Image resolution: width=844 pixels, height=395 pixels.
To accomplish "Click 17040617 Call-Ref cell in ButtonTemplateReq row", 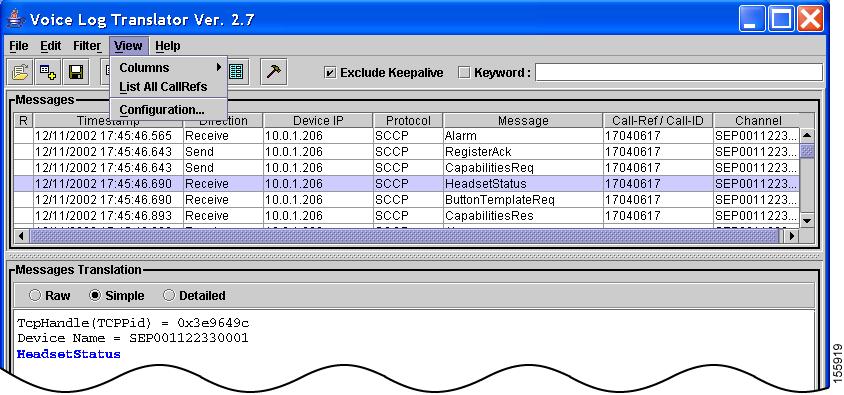I will 658,200.
